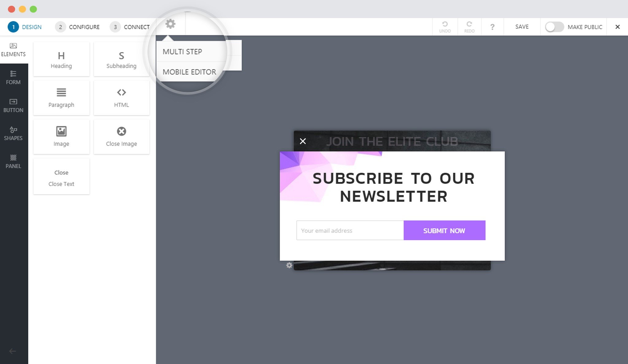The image size is (628, 364).
Task: Click the Submit Now button
Action: click(x=444, y=230)
